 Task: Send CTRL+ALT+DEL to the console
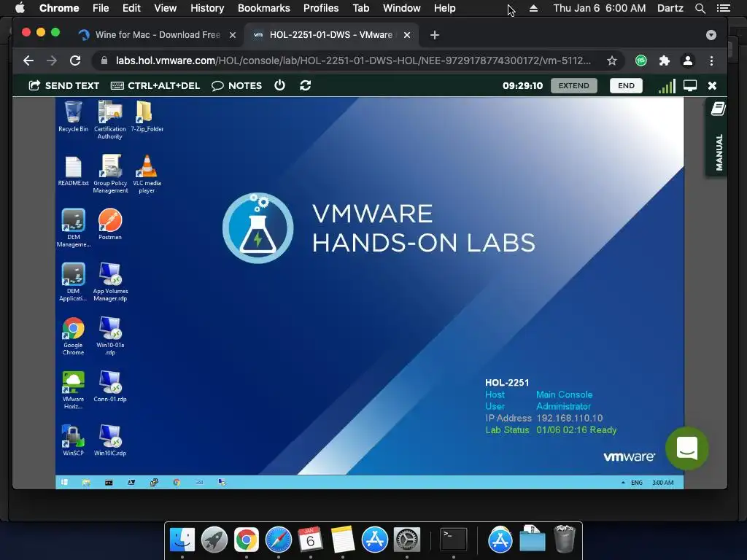(x=155, y=86)
